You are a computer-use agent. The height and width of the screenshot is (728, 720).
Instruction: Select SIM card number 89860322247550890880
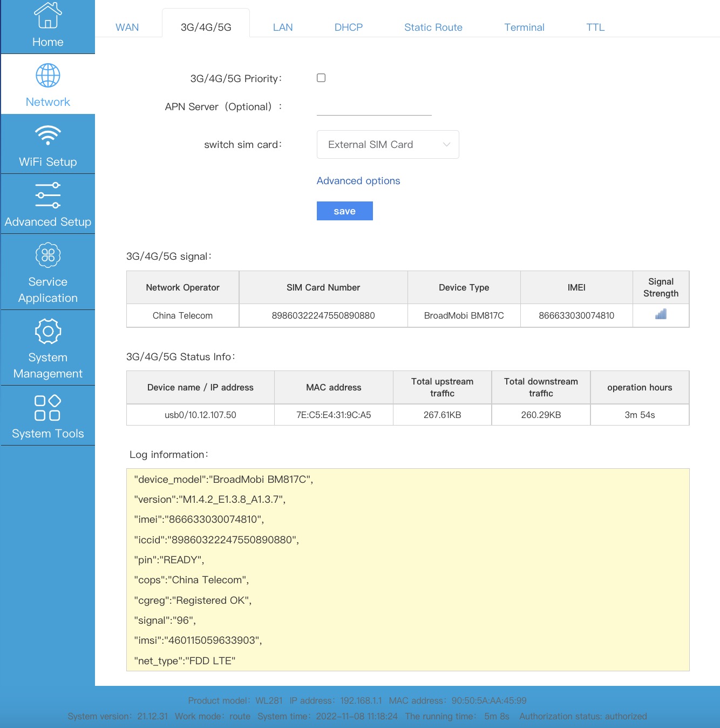click(323, 315)
